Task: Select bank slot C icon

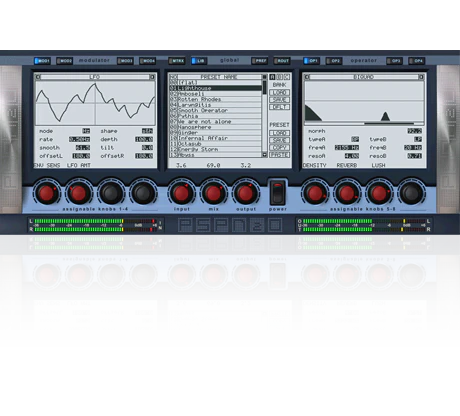Action: pos(287,77)
